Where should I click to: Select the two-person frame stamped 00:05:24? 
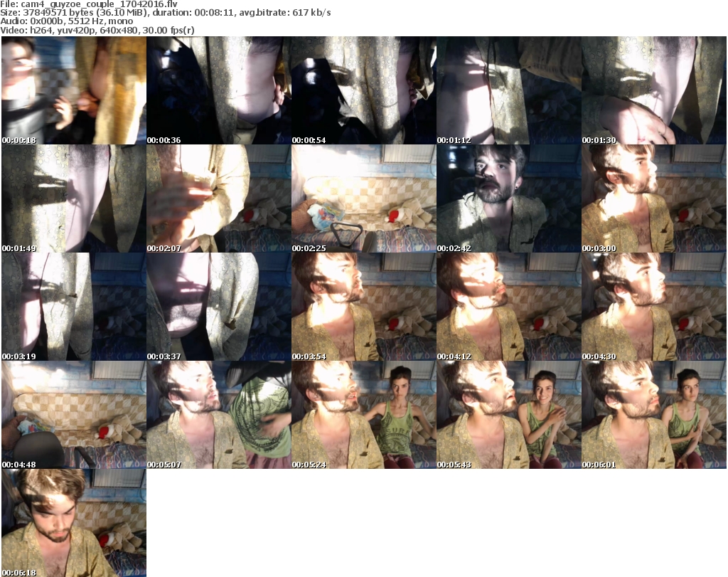point(364,415)
